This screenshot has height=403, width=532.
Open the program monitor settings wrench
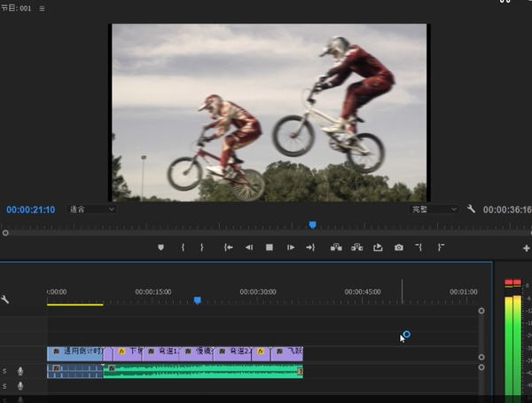[471, 209]
